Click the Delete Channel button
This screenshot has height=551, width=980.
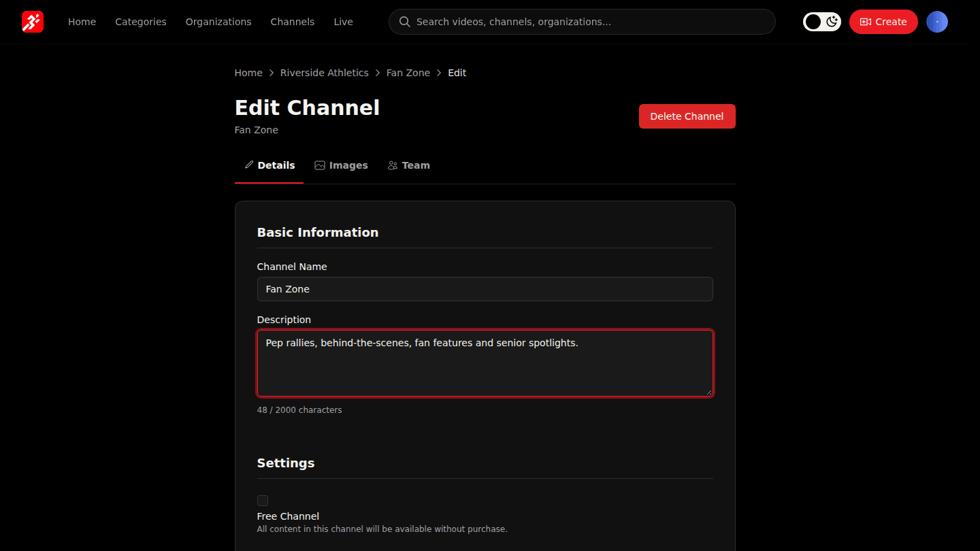pos(687,116)
